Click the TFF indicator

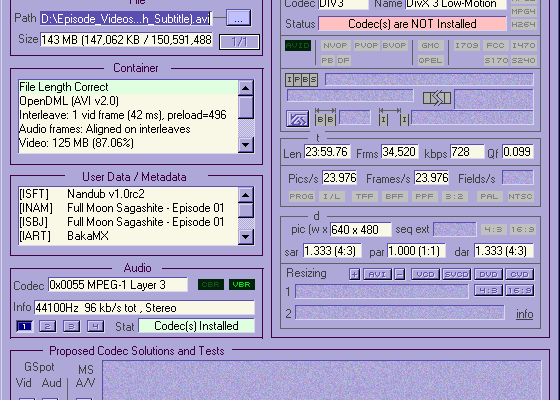[365, 196]
